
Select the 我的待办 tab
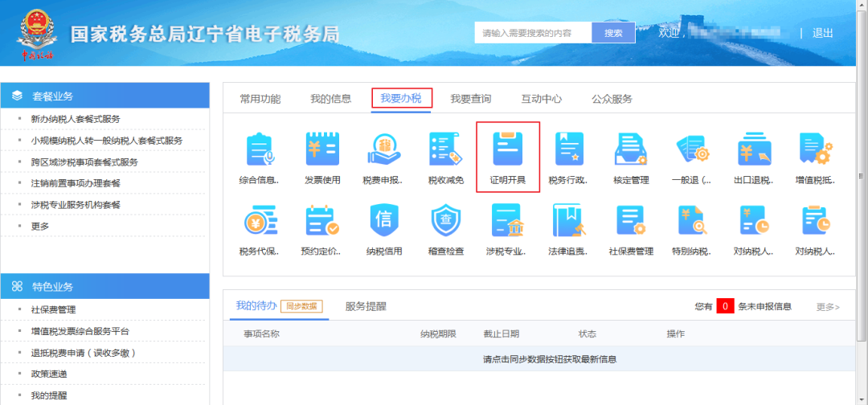[x=256, y=305]
